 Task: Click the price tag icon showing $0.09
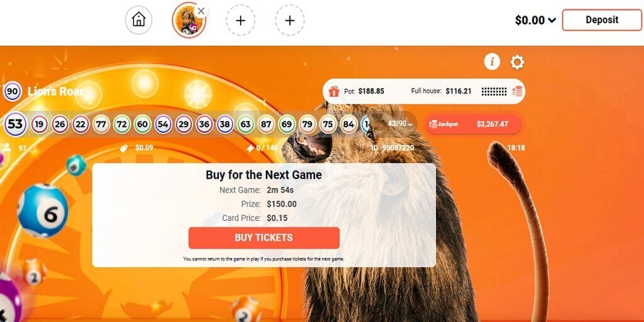(124, 148)
